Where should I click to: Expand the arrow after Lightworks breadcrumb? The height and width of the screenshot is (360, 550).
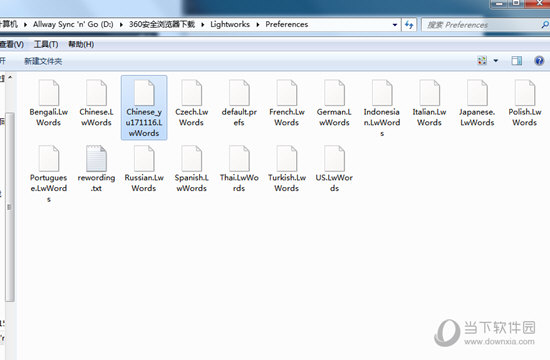coord(258,25)
